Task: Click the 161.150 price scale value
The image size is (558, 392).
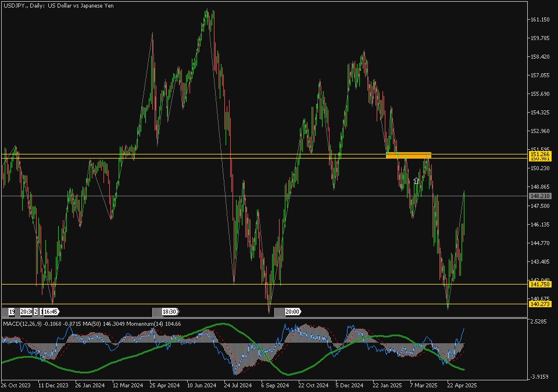Action: (540, 20)
